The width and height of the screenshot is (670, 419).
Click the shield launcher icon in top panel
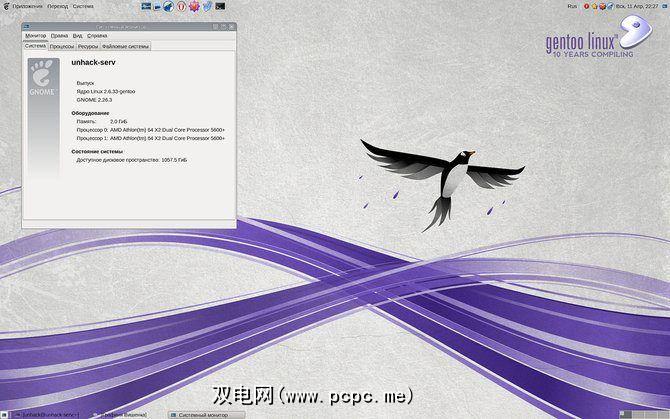[x=207, y=6]
